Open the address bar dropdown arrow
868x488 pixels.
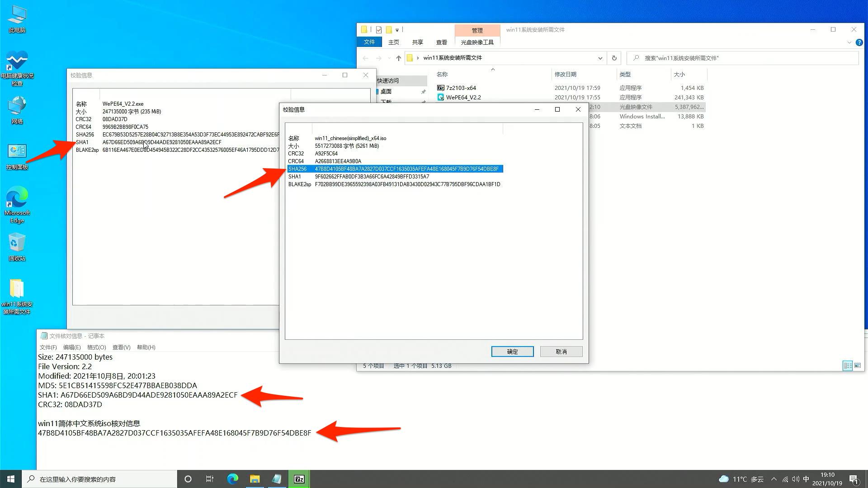(x=600, y=58)
